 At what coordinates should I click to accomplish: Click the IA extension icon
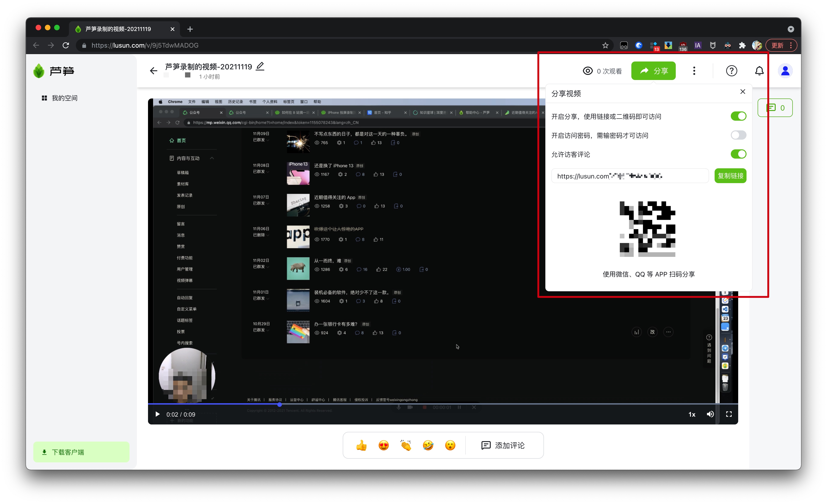pos(697,45)
